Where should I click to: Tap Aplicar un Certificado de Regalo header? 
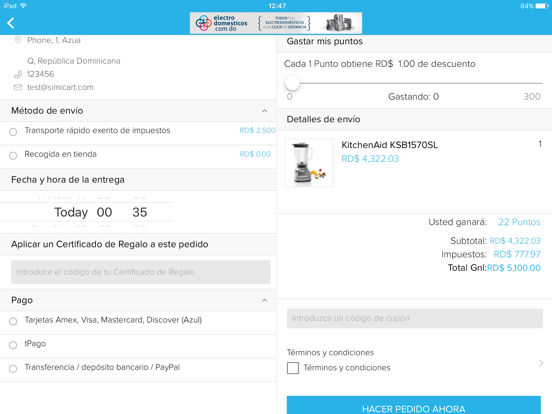(138, 244)
